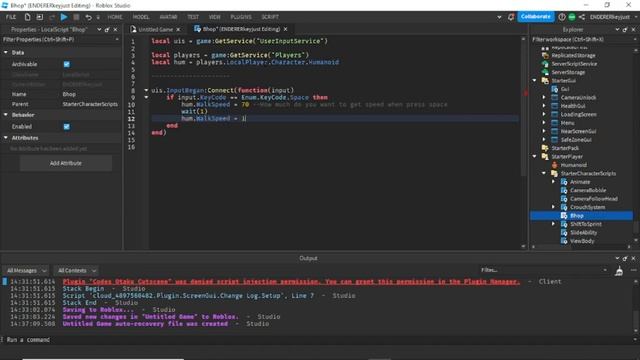Select the StarterPack folder icon
640x360 pixels.
point(545,148)
